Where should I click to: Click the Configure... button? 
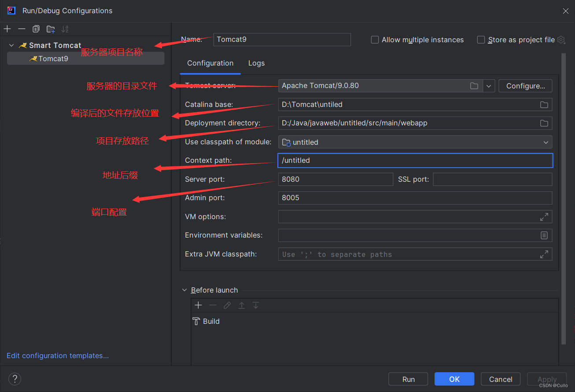tap(525, 86)
